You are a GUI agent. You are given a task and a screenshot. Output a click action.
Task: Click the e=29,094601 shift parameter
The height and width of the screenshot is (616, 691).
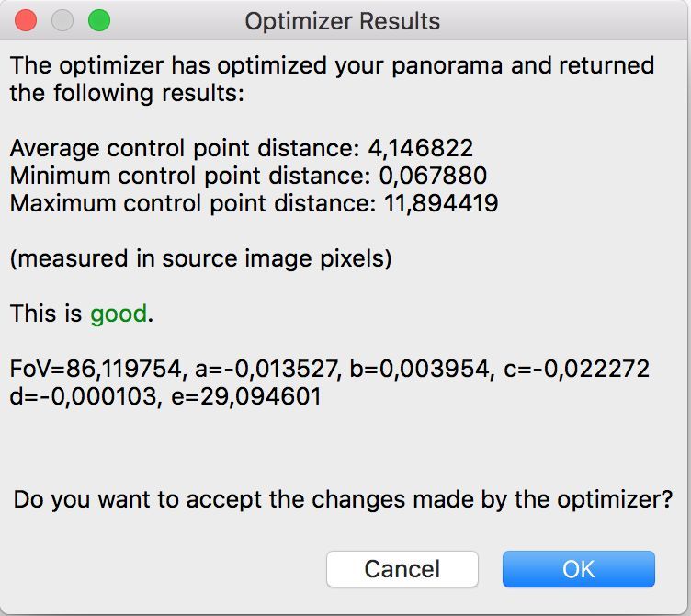246,396
